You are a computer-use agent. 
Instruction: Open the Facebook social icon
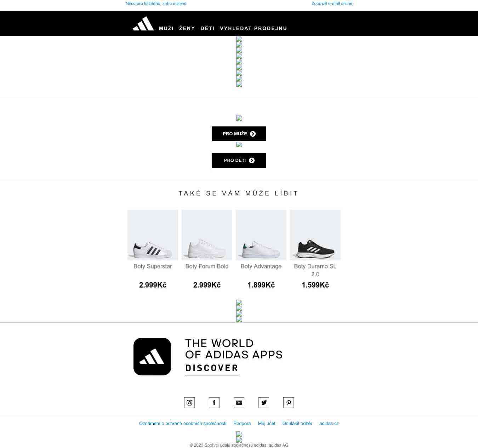pyautogui.click(x=214, y=403)
